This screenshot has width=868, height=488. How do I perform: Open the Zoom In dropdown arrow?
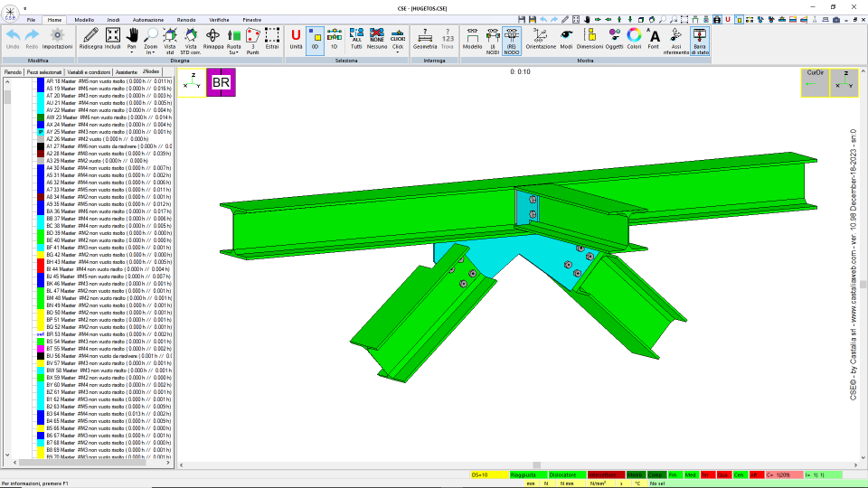coord(154,52)
